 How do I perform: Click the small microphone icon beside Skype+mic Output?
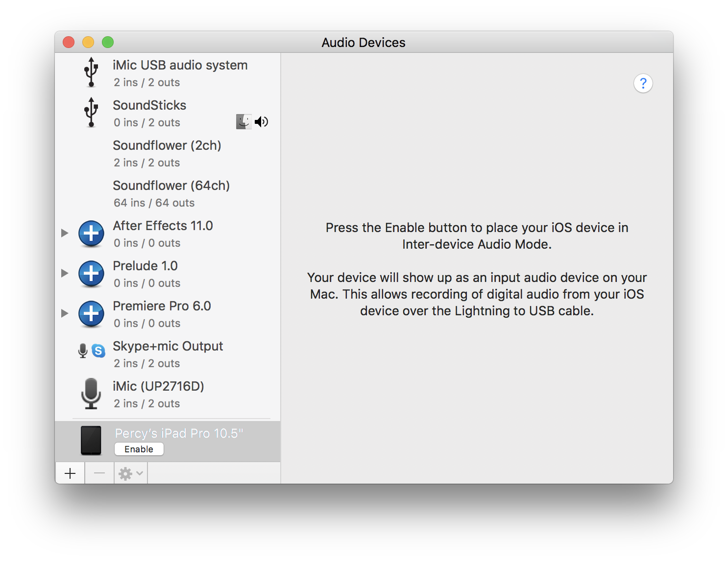point(83,351)
